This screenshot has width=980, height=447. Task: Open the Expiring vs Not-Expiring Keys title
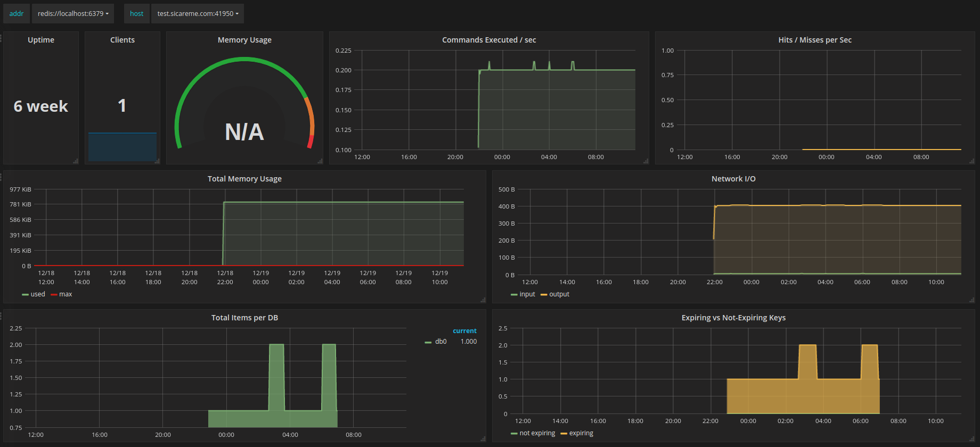pyautogui.click(x=733, y=318)
